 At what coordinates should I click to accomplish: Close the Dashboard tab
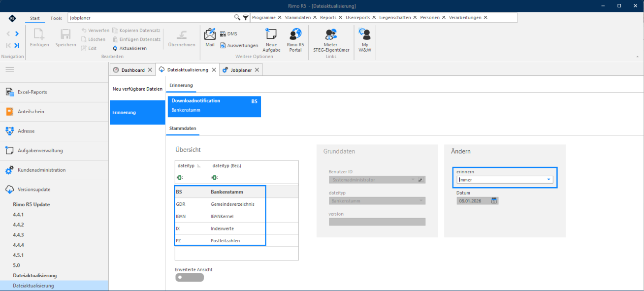pos(150,70)
